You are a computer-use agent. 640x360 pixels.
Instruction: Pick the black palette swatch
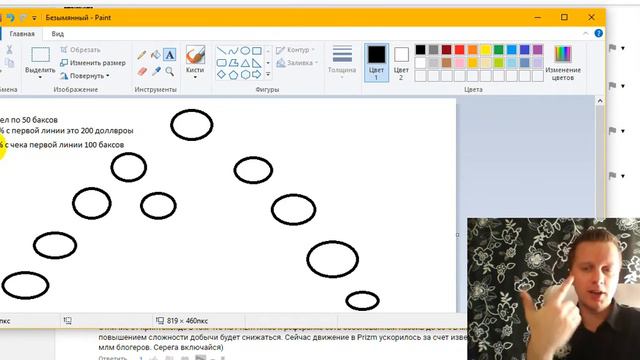coord(420,50)
